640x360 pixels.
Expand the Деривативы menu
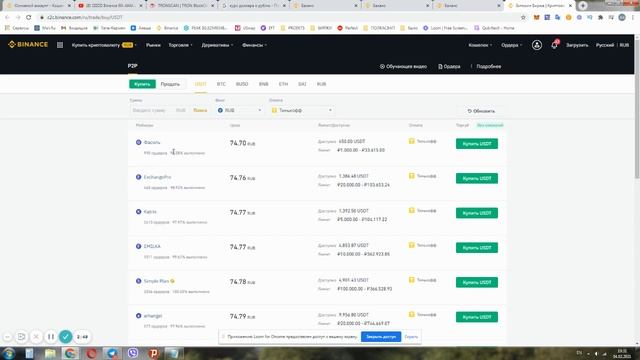click(x=217, y=45)
